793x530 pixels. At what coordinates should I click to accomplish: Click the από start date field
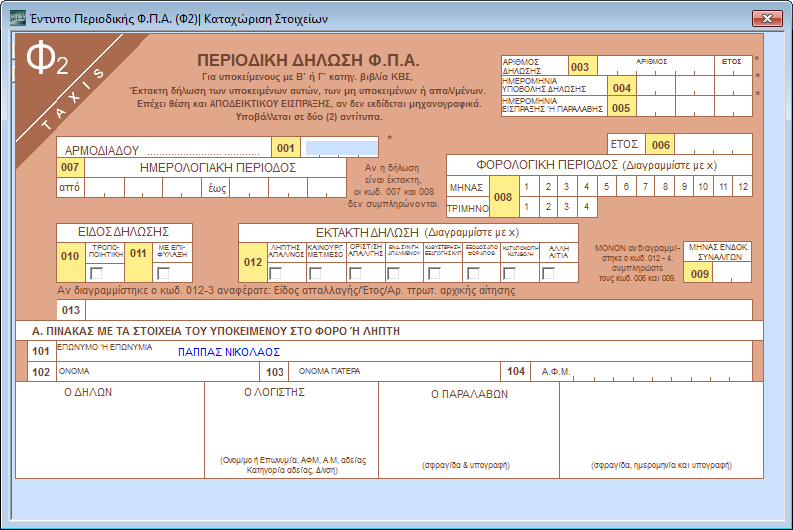143,188
